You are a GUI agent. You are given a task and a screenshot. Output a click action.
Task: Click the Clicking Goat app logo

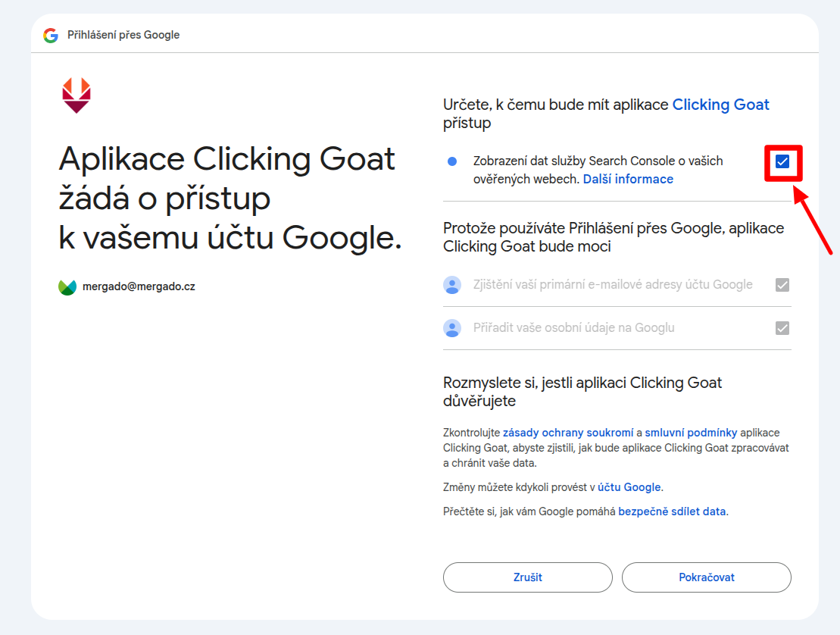point(76,95)
